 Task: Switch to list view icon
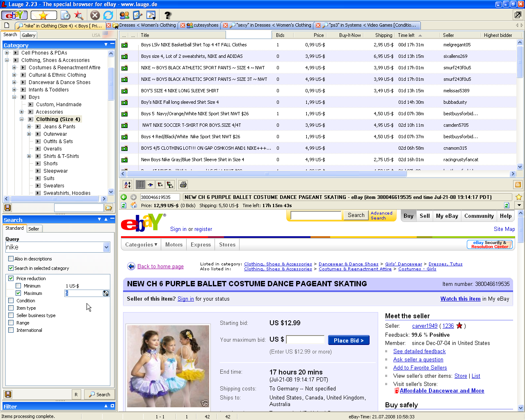pyautogui.click(x=141, y=185)
